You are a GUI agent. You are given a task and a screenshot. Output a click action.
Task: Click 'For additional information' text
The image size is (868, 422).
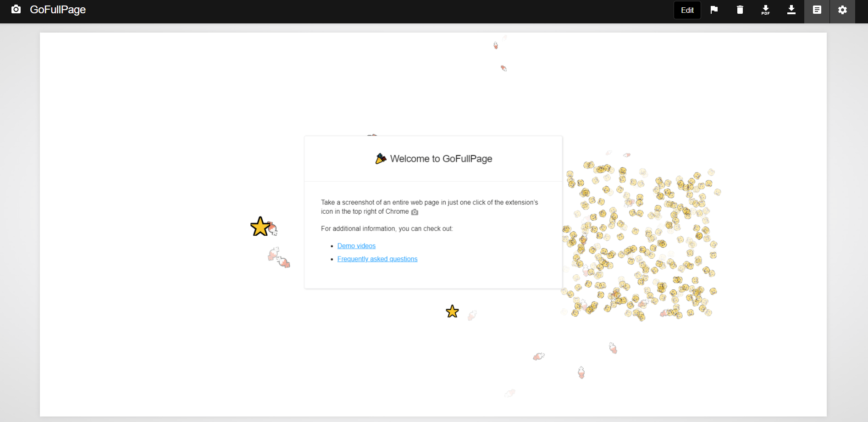[387, 228]
